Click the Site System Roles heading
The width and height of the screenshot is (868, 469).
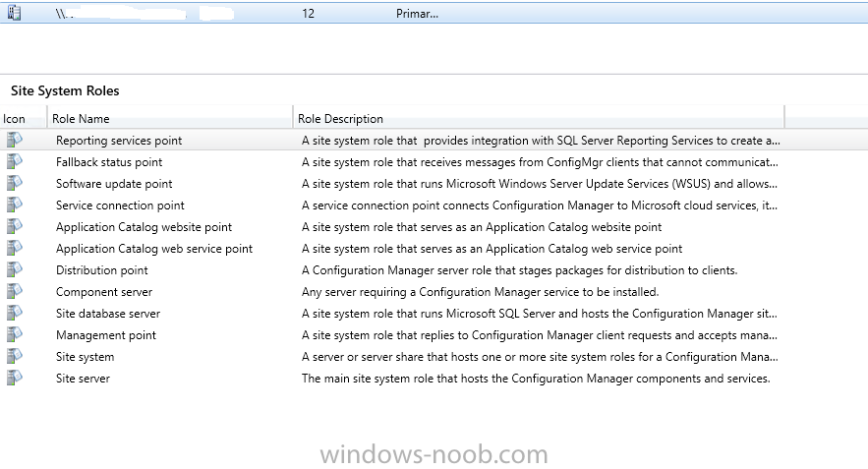65,90
